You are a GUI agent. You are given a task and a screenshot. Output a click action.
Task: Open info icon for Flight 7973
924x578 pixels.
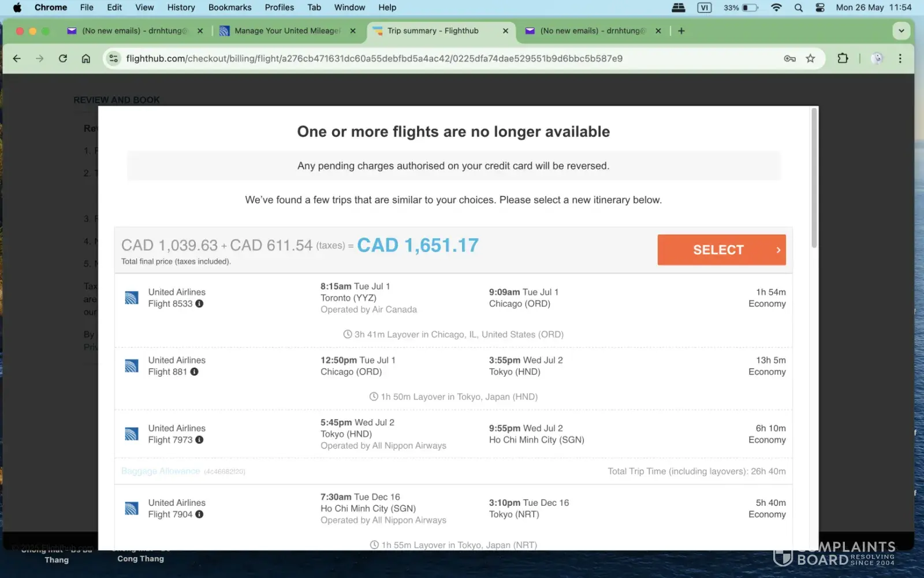click(199, 440)
